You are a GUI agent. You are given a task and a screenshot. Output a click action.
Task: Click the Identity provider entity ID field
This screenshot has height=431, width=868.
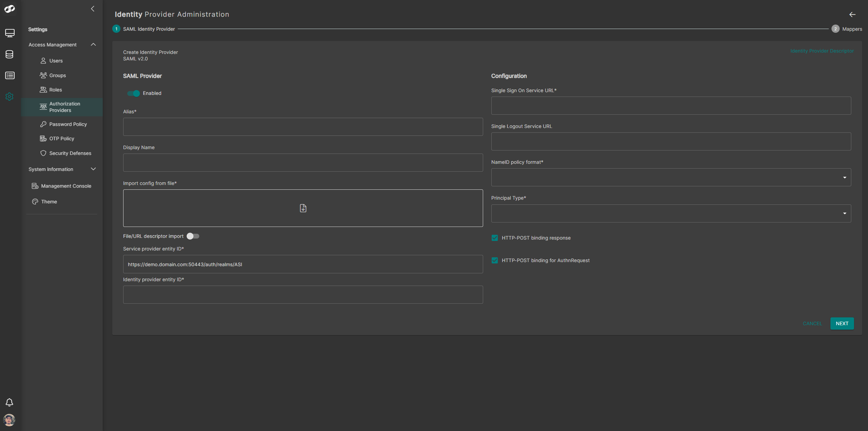tap(303, 295)
